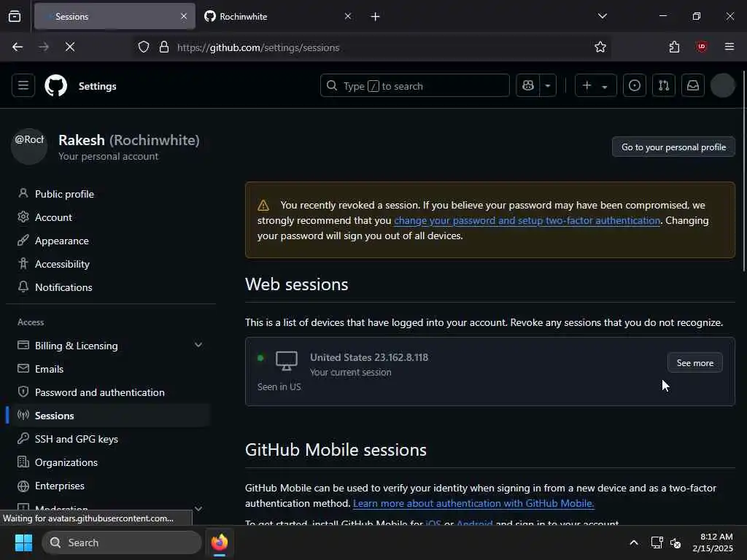Viewport: 747px width, 560px height.
Task: Open the Firefox application menu
Action: tap(729, 47)
